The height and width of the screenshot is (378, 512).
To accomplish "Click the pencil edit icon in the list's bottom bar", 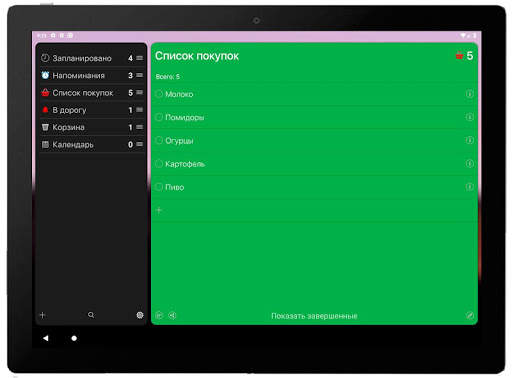I will 470,315.
